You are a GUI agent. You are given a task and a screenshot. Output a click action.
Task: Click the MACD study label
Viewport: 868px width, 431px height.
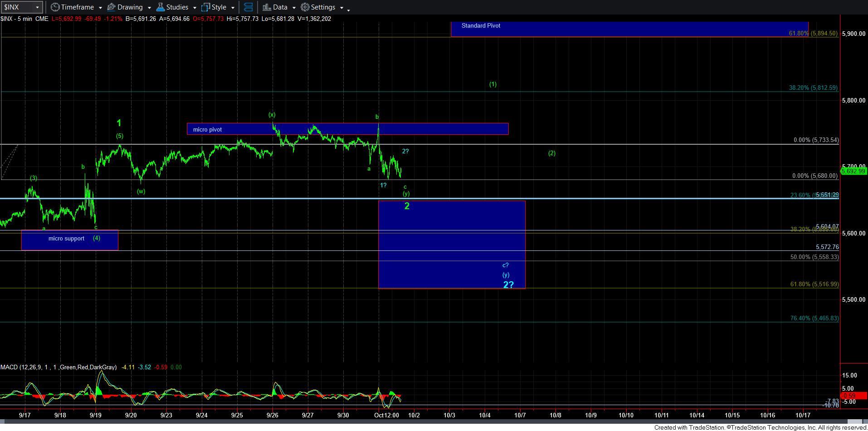coord(58,367)
